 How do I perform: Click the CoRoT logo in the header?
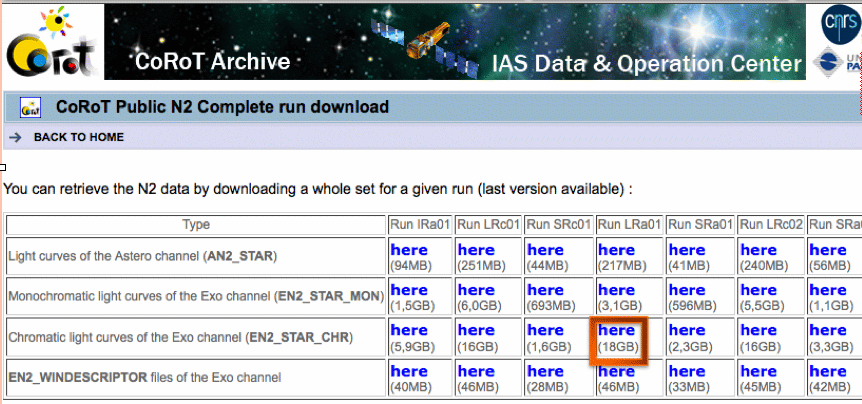click(x=50, y=46)
